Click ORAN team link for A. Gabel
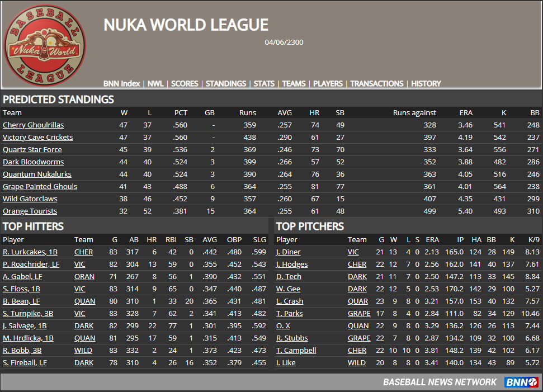The image size is (543, 392). (x=84, y=277)
